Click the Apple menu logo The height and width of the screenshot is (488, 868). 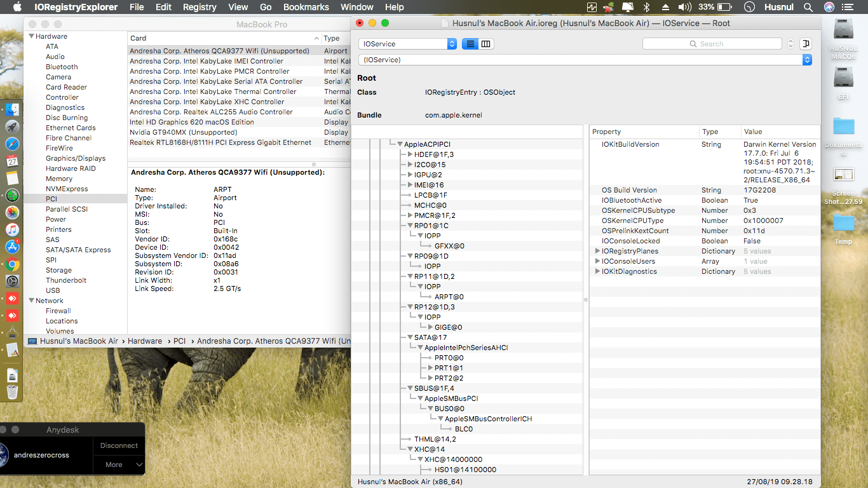click(17, 7)
